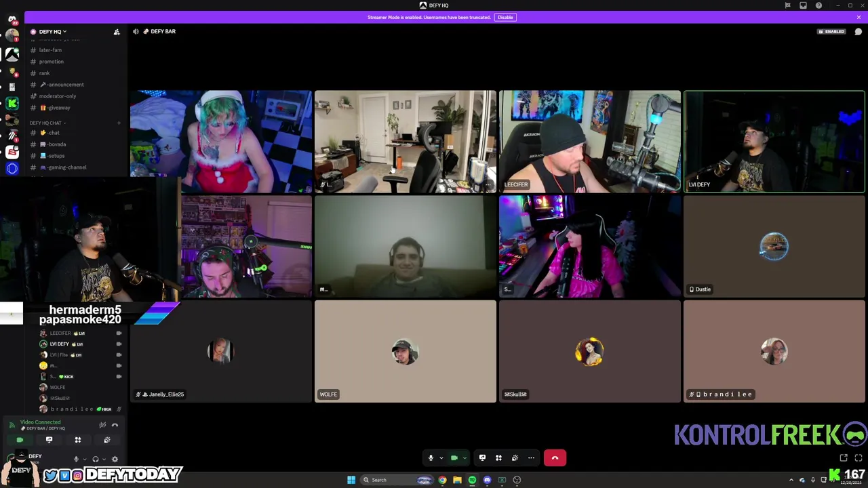Open Discord inbox icon in title bar
868x488 pixels.
point(803,5)
